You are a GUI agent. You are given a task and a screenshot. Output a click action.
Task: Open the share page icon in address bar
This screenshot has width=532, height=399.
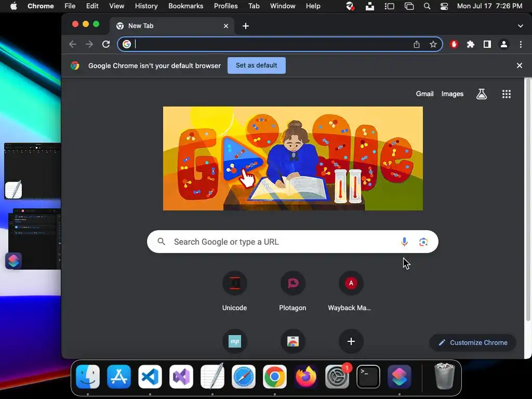pos(417,44)
